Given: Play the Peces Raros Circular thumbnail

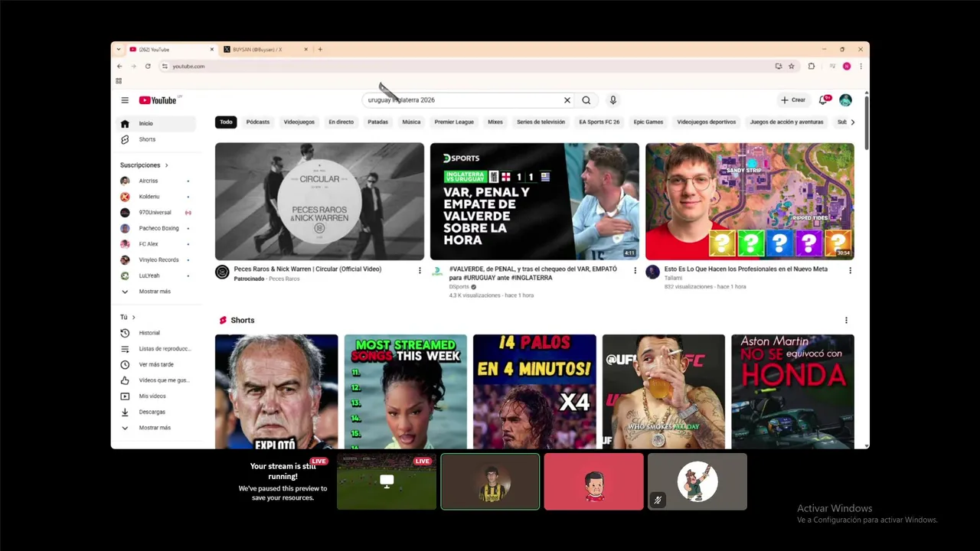Looking at the screenshot, I should pyautogui.click(x=319, y=201).
